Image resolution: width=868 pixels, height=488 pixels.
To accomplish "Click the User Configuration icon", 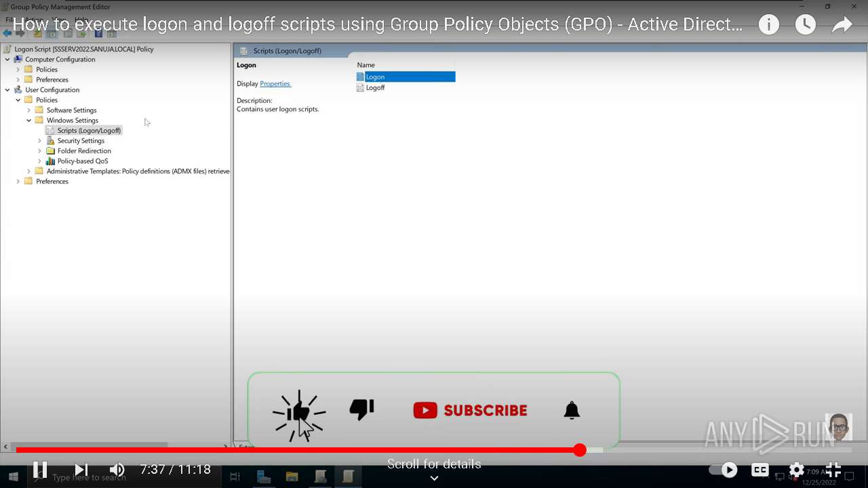I will tap(18, 89).
